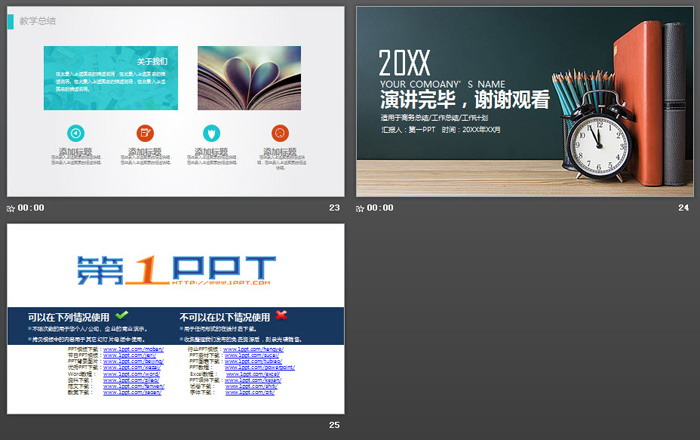This screenshot has height=440, width=700.
Task: Open the www.1ppt.com/moban/ link on slide 25
Action: pyautogui.click(x=133, y=349)
